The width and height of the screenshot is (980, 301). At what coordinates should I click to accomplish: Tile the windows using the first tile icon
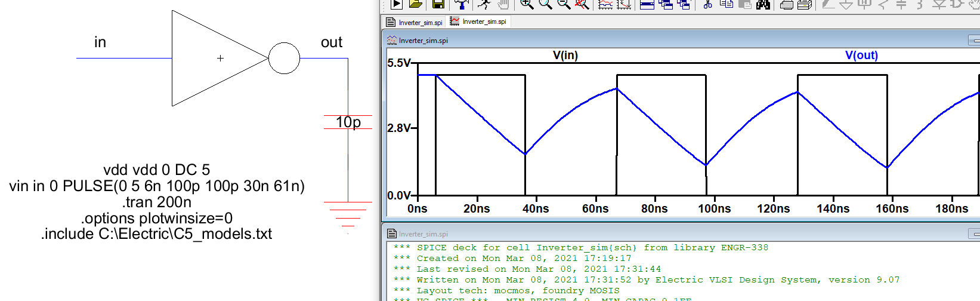click(x=647, y=5)
